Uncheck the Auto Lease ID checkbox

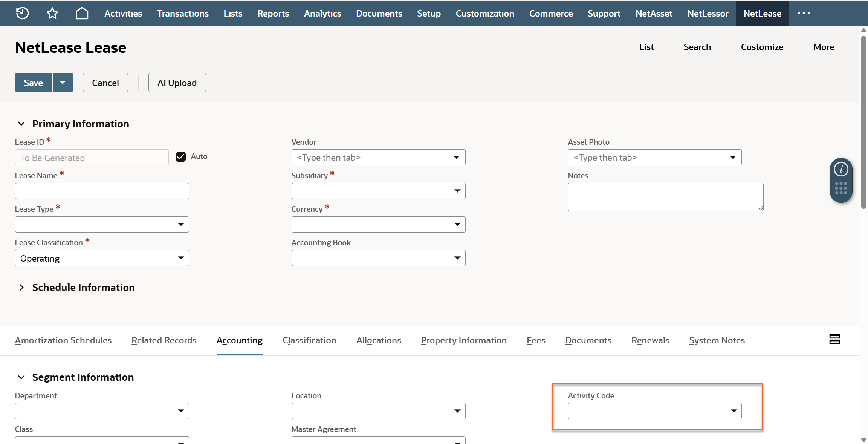[181, 157]
